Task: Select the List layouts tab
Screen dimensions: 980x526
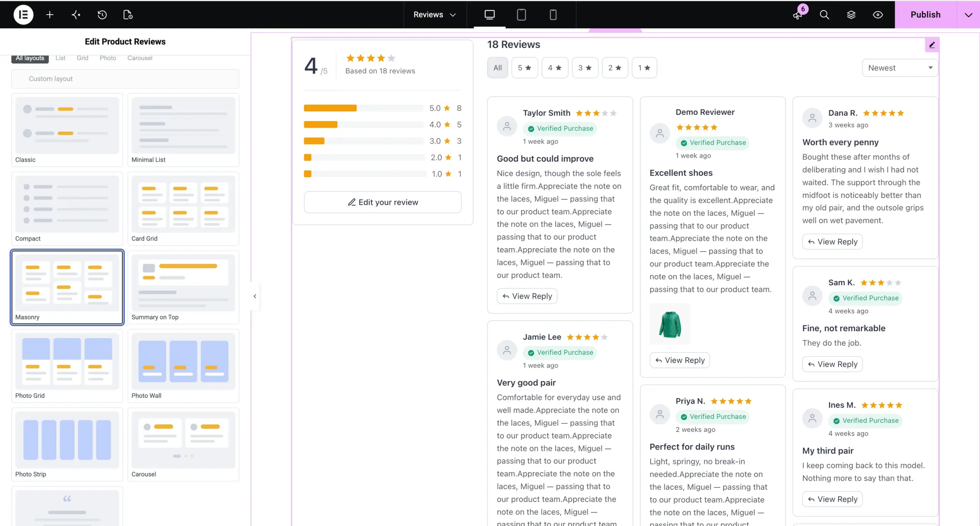Action: 60,58
